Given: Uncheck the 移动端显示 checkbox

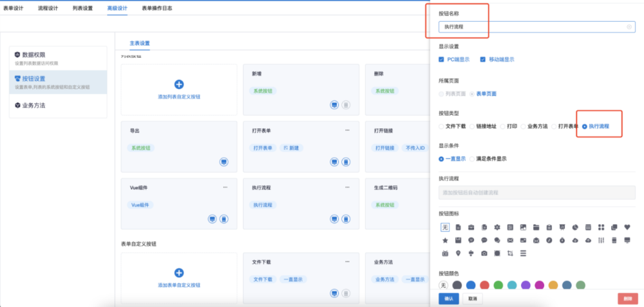Looking at the screenshot, I should point(482,59).
